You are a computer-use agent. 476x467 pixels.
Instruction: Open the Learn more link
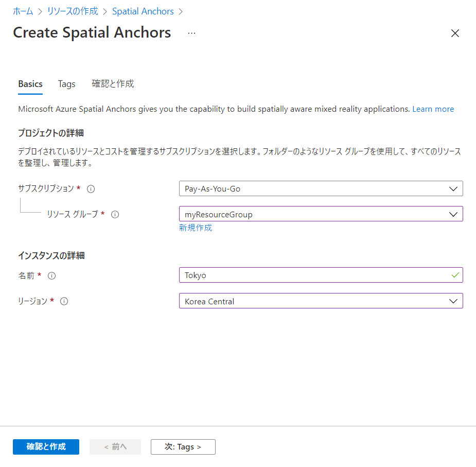point(433,109)
